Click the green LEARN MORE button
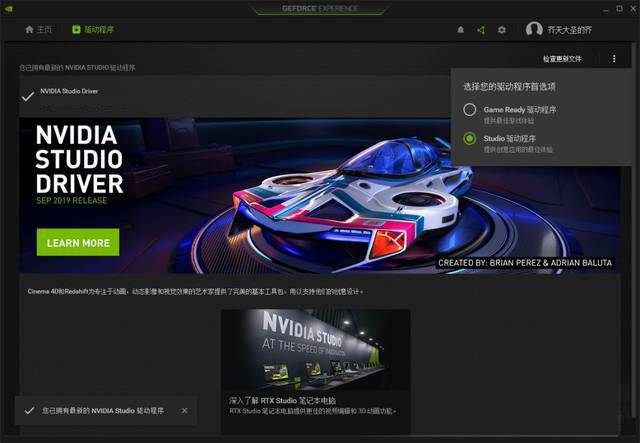This screenshot has width=640, height=443. click(x=78, y=243)
